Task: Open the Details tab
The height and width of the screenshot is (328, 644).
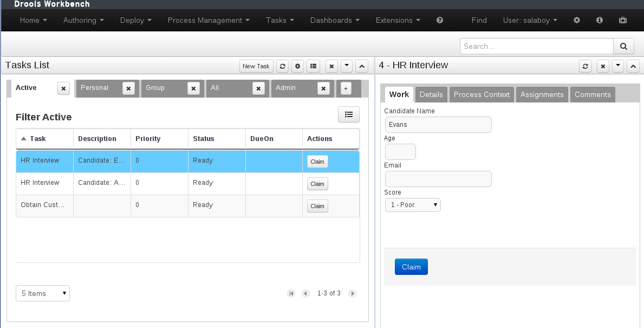Action: pyautogui.click(x=431, y=94)
